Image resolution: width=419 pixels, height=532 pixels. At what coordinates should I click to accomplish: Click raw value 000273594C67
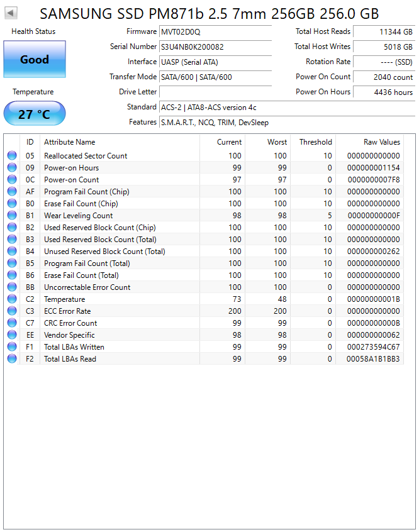click(x=373, y=346)
